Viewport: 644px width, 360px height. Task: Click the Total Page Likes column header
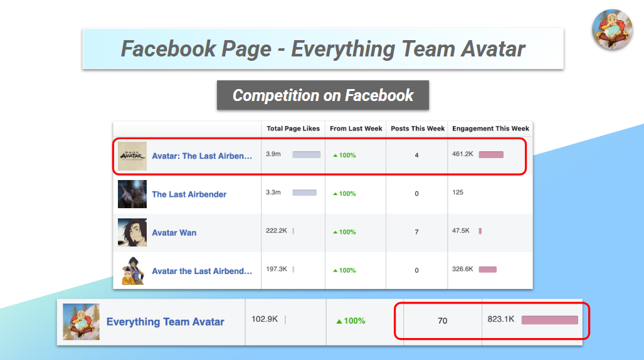tap(293, 129)
